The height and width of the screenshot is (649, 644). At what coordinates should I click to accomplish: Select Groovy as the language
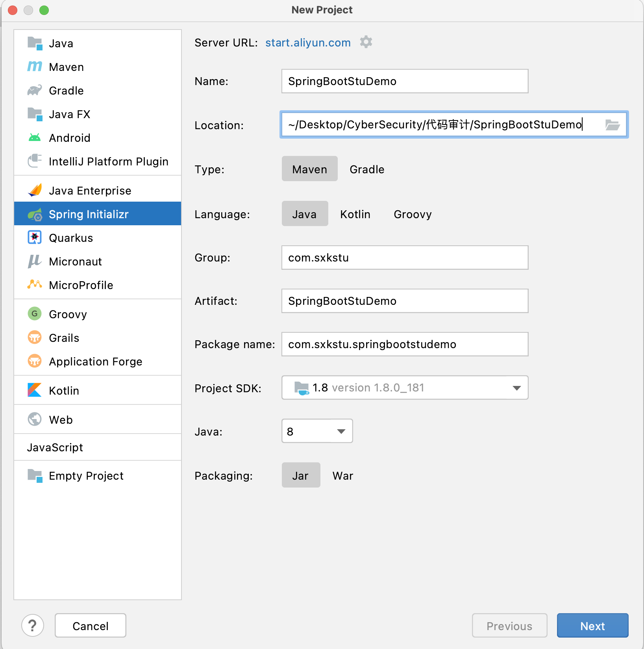coord(412,214)
